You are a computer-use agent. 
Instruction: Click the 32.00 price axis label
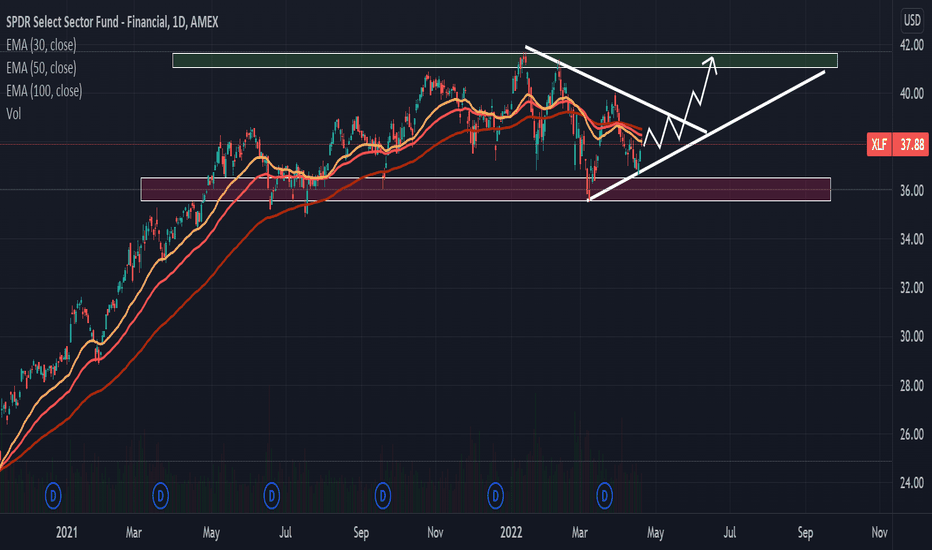912,288
